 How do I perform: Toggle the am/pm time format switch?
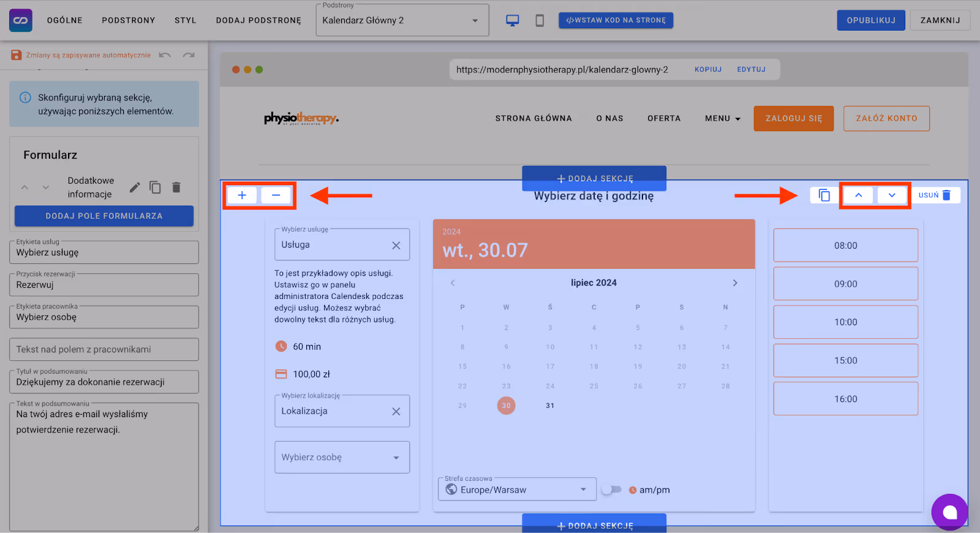point(611,490)
